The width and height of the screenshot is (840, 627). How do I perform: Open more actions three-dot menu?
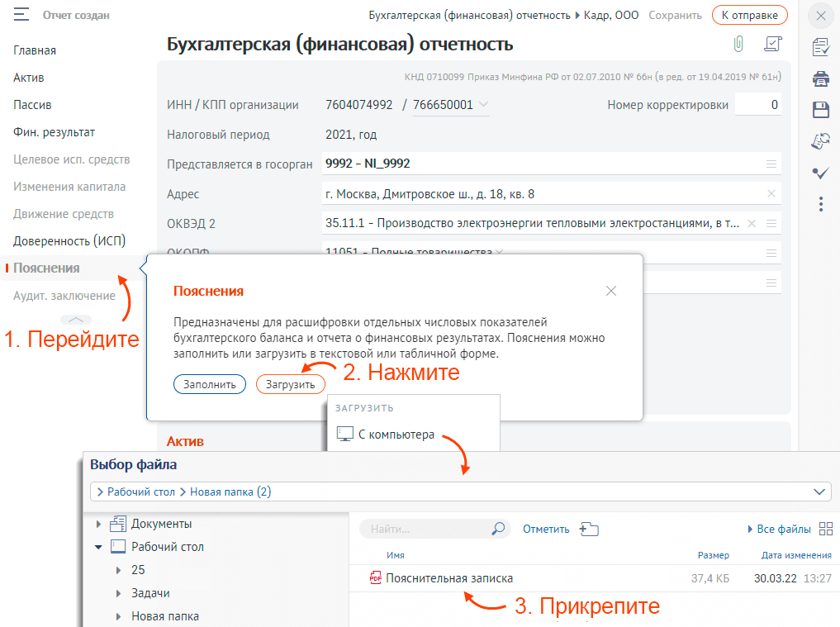[821, 204]
